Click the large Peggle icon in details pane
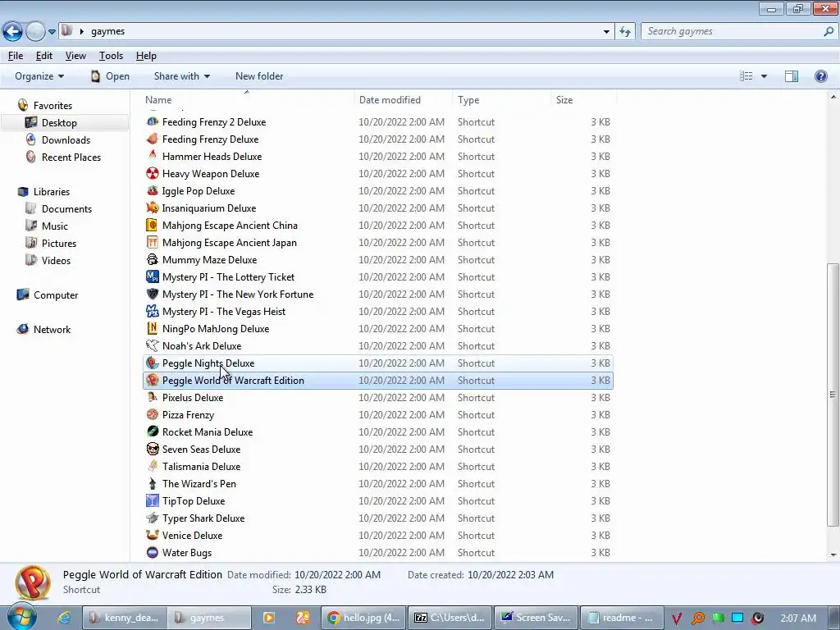 pyautogui.click(x=33, y=583)
